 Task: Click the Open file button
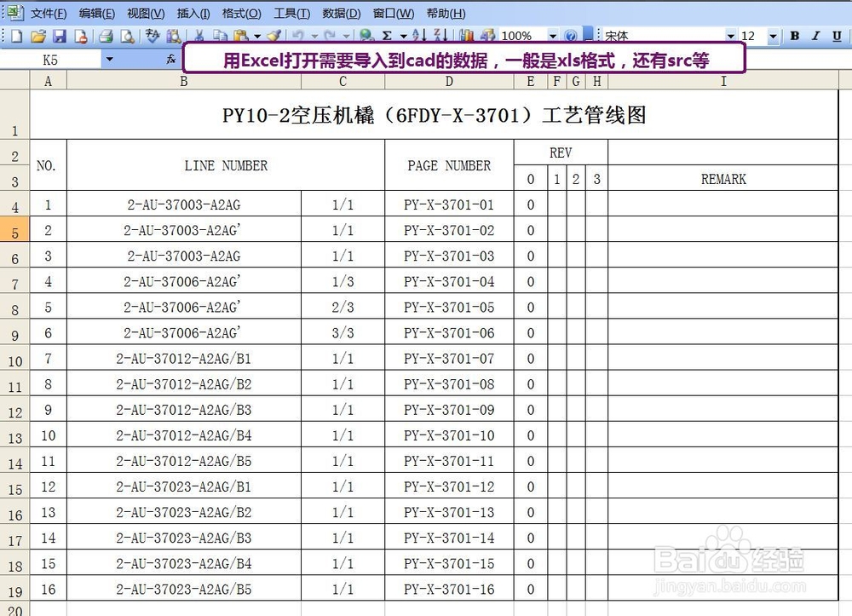pos(38,36)
